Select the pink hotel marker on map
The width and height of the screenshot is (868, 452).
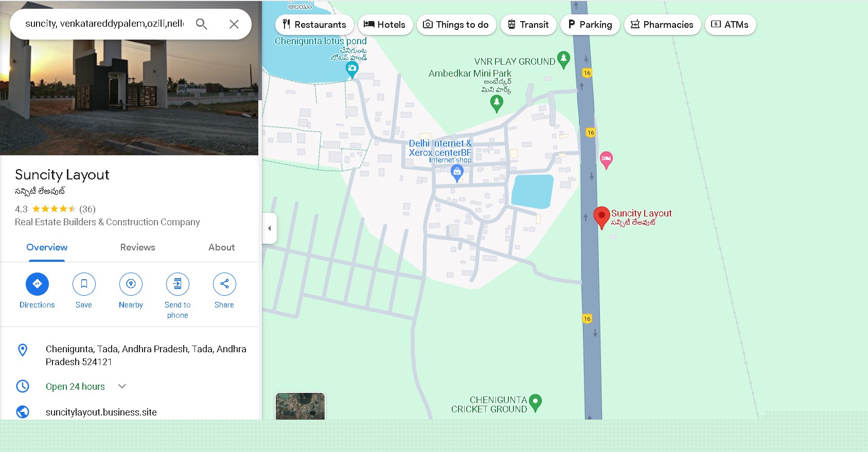[606, 159]
